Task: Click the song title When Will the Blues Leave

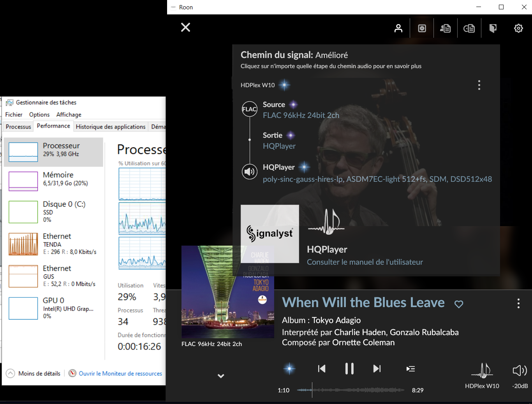Action: coord(363,302)
